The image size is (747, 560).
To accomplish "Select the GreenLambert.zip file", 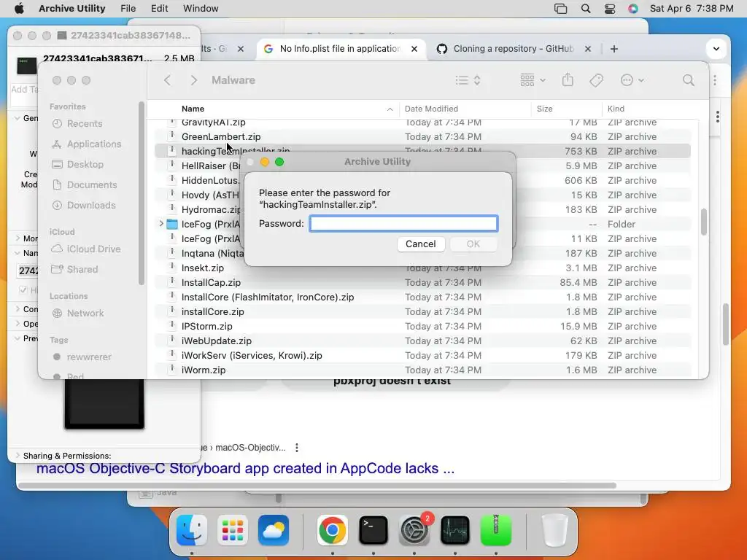I will pos(422,136).
